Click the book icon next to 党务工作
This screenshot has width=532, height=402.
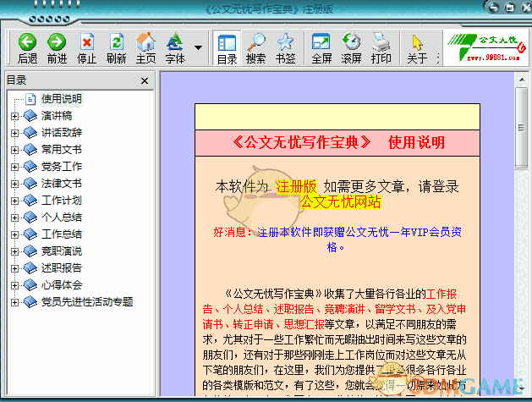point(30,167)
